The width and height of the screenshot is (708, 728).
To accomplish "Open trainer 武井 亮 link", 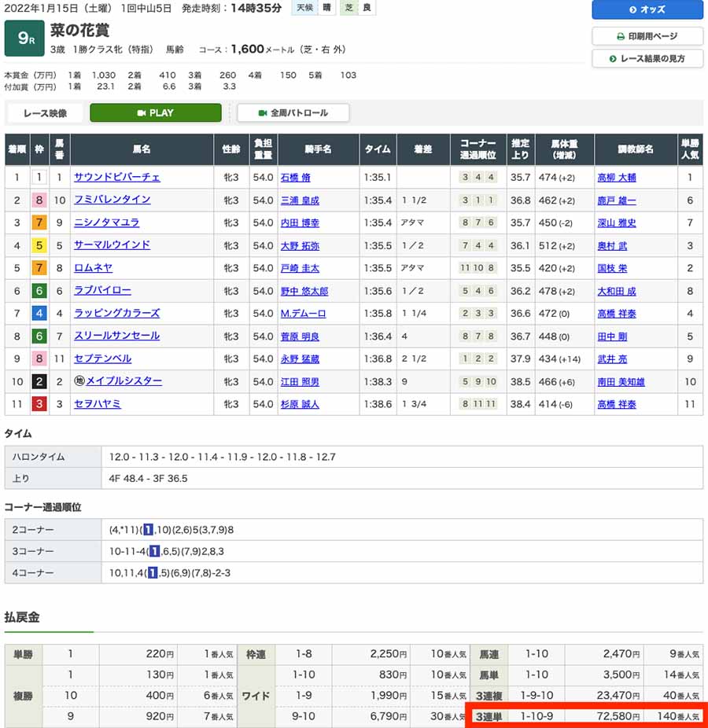I will (x=612, y=359).
